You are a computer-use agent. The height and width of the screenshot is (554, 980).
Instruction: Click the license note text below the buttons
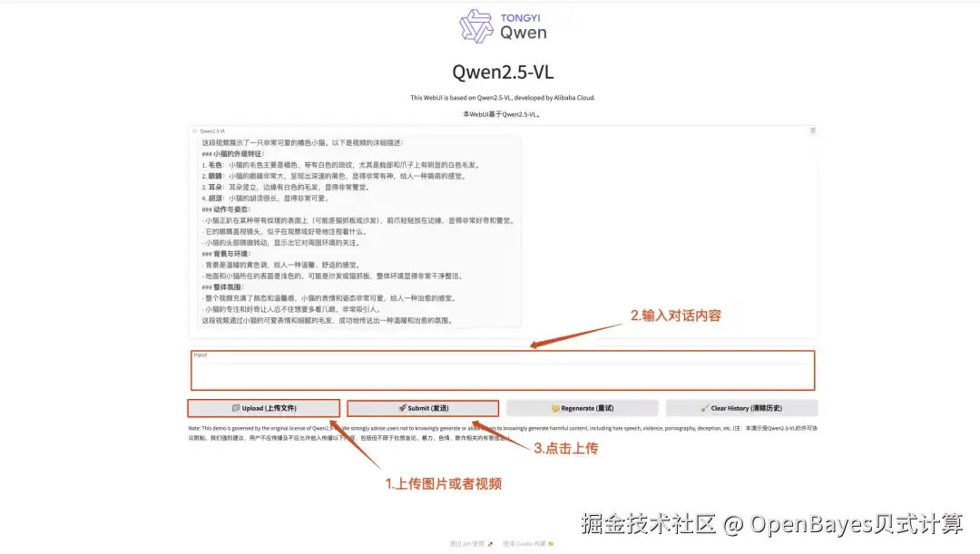(503, 433)
